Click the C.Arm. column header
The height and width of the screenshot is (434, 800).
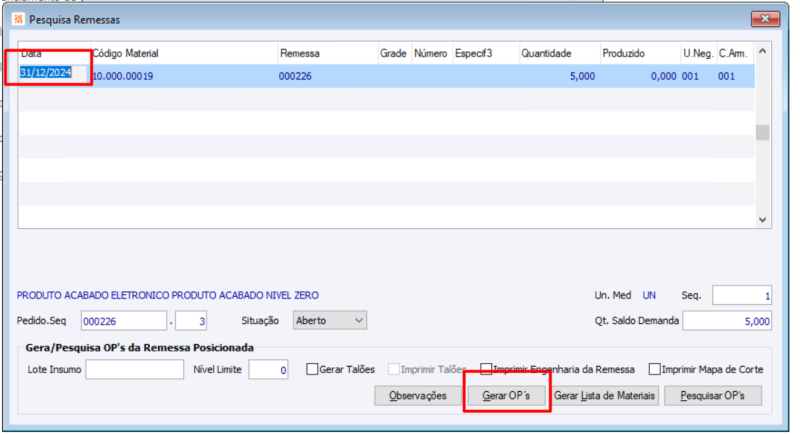point(735,53)
